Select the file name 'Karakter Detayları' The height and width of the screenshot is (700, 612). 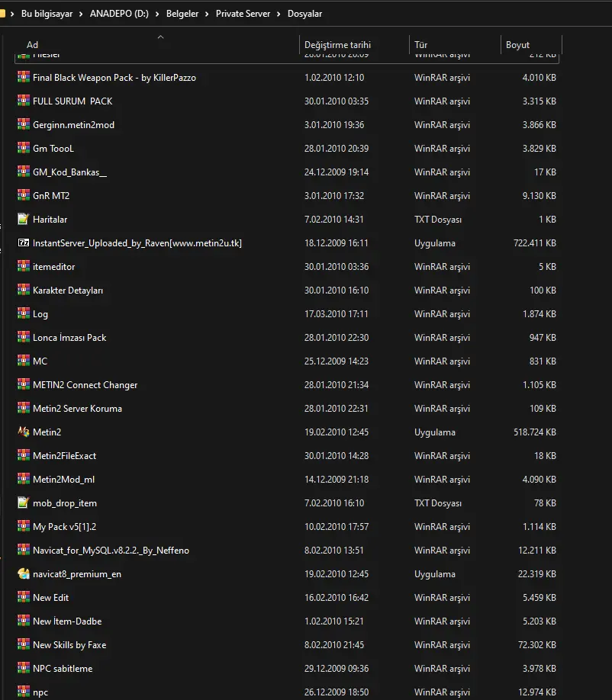[68, 291]
